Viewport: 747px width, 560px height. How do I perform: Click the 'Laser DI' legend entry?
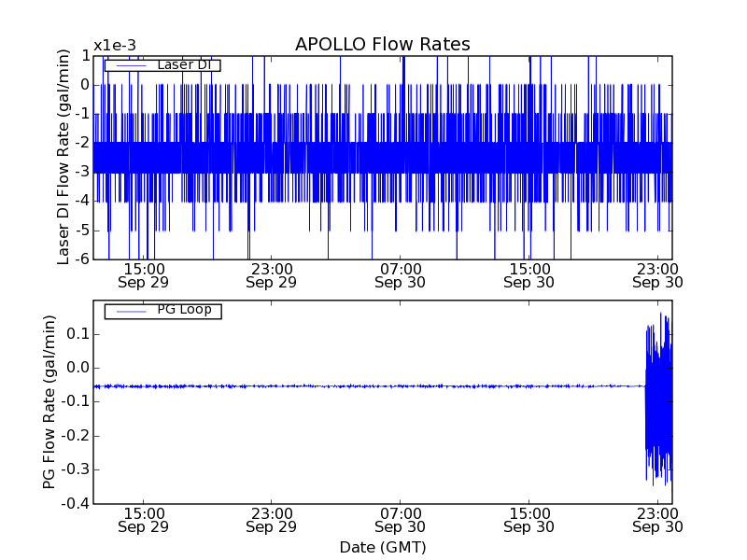point(162,64)
